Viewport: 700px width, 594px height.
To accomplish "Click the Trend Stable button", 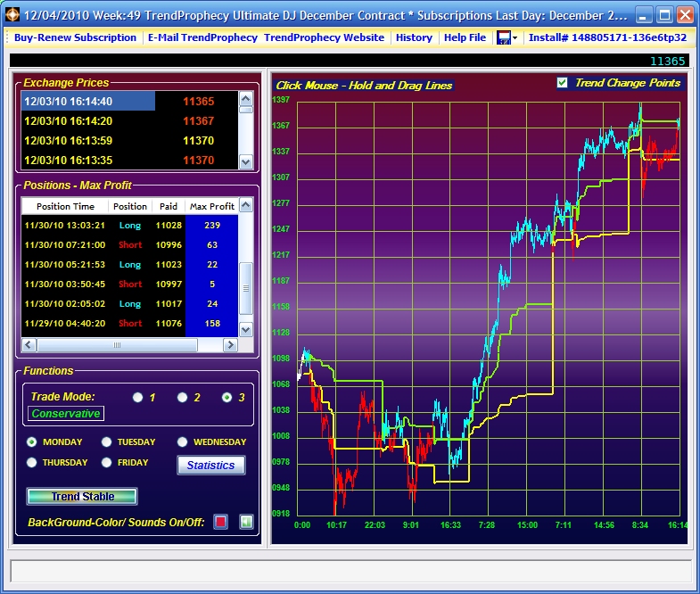I will click(x=82, y=496).
